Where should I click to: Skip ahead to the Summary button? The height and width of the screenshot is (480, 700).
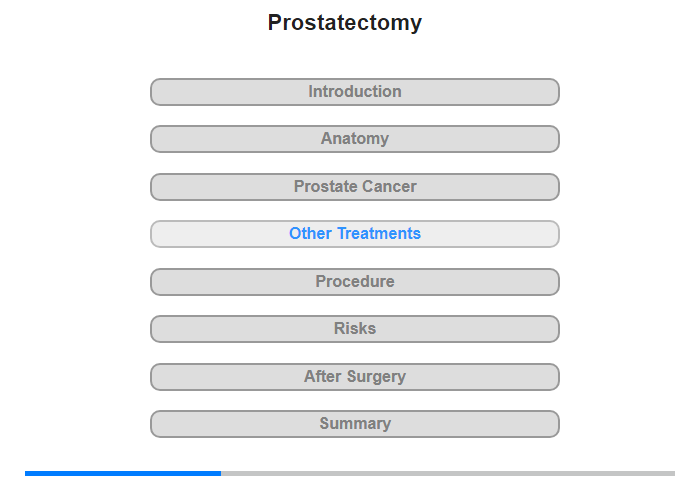point(354,424)
